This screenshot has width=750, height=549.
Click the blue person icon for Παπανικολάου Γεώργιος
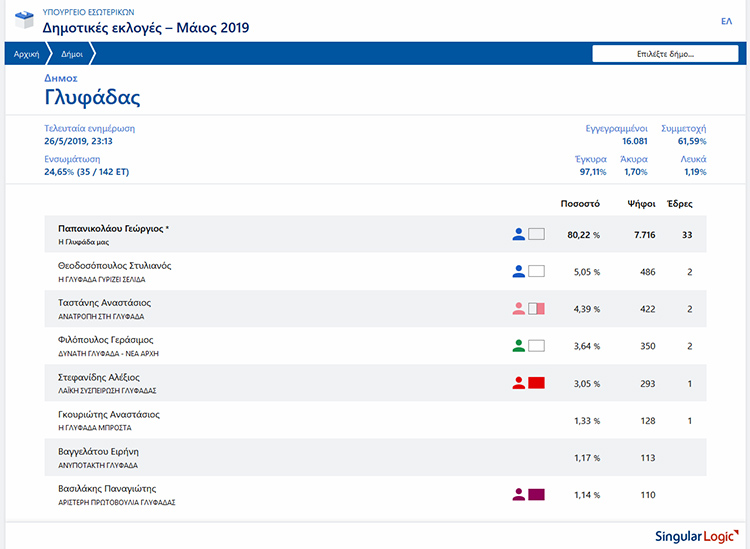tap(518, 234)
